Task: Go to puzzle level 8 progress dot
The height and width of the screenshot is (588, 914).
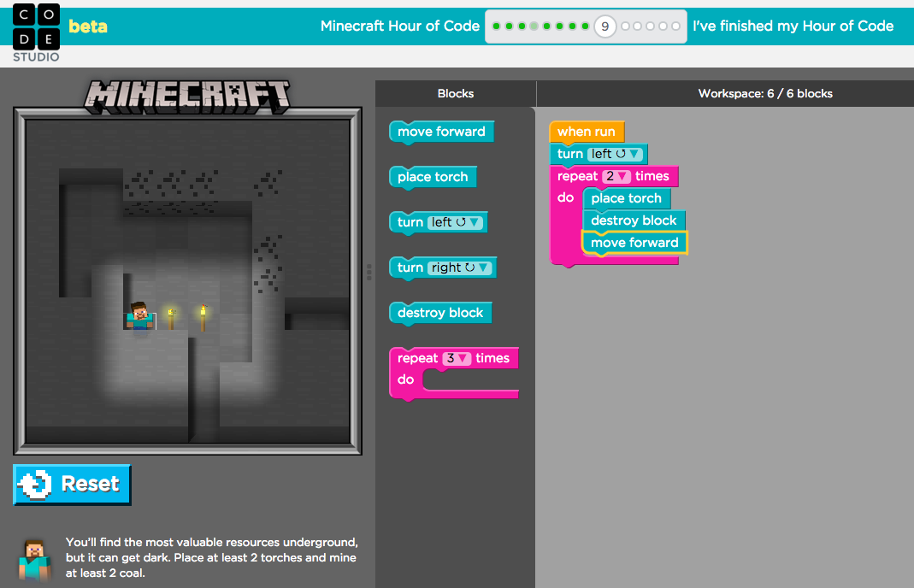Action: (x=585, y=26)
